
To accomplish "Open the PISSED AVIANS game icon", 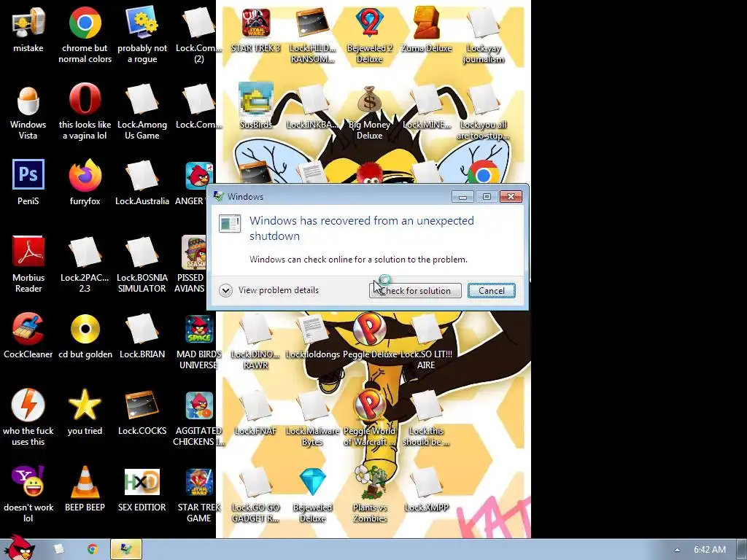I will click(194, 252).
